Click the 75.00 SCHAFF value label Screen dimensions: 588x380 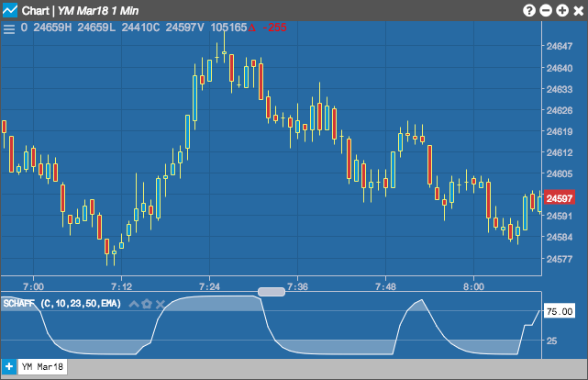[x=560, y=311]
